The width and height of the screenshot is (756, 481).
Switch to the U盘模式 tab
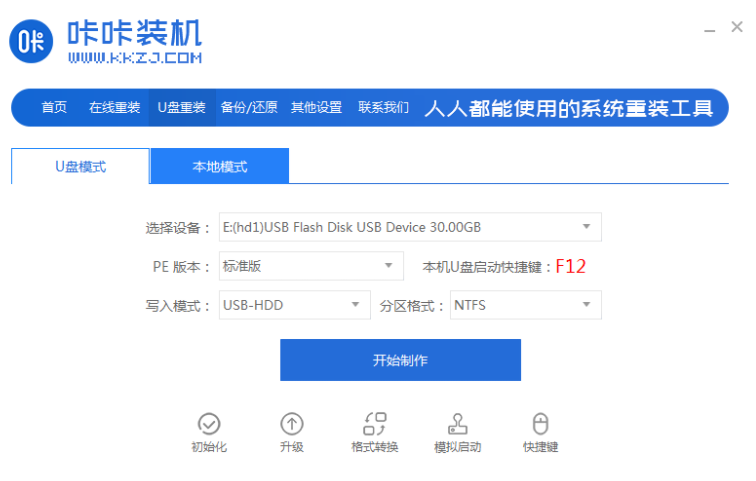coord(80,166)
